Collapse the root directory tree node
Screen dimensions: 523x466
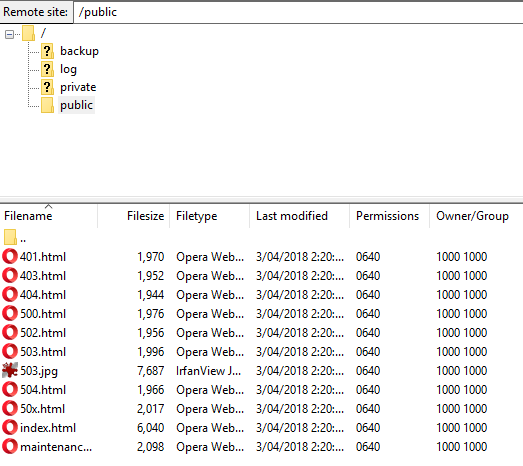(x=9, y=34)
